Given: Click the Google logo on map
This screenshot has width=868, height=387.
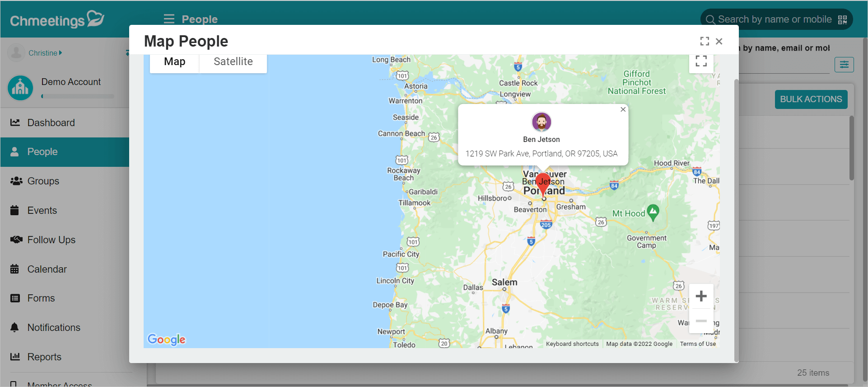Looking at the screenshot, I should 167,340.
